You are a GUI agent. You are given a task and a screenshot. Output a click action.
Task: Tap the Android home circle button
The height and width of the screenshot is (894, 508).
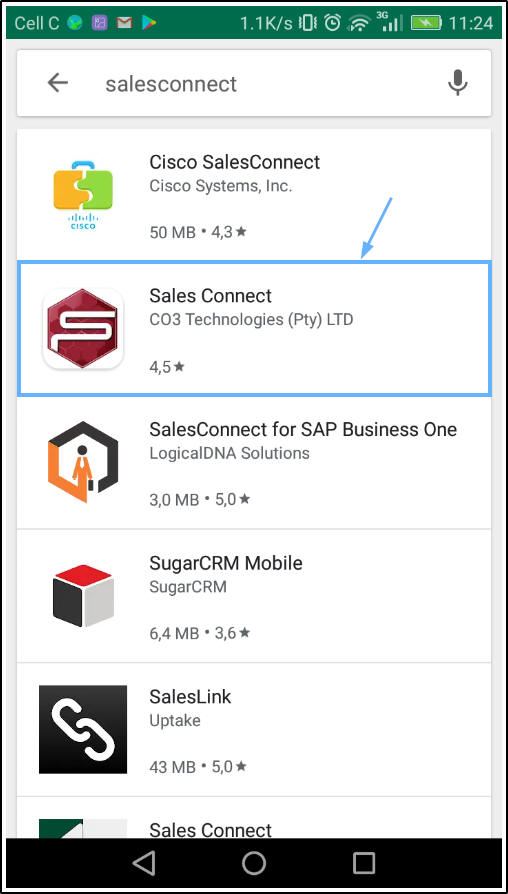click(254, 863)
